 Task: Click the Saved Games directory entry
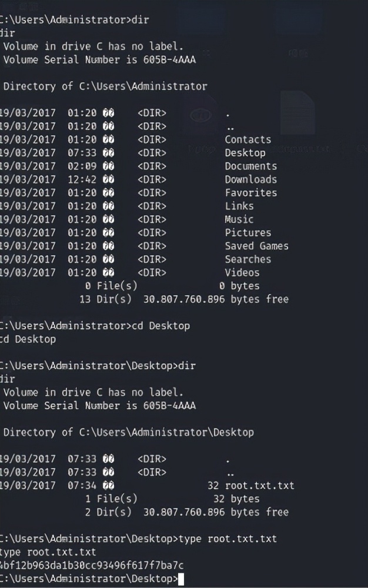pos(256,246)
